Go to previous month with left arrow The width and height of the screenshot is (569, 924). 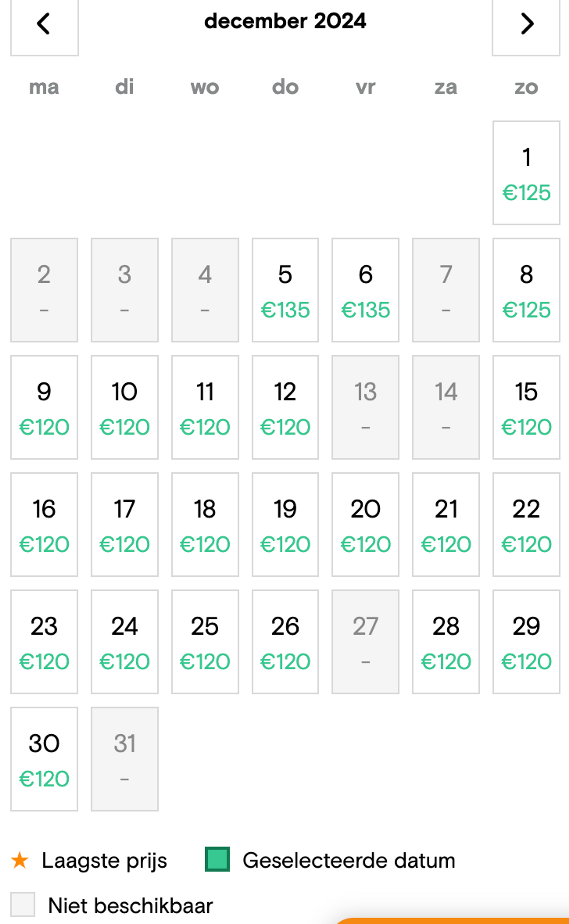click(x=44, y=24)
